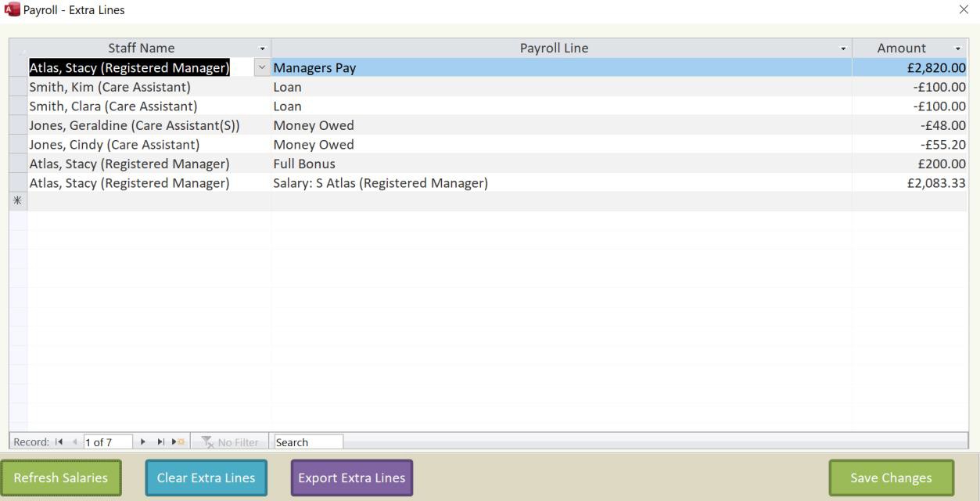Viewport: 980px width, 501px height.
Task: Go to the first record
Action: click(60, 442)
